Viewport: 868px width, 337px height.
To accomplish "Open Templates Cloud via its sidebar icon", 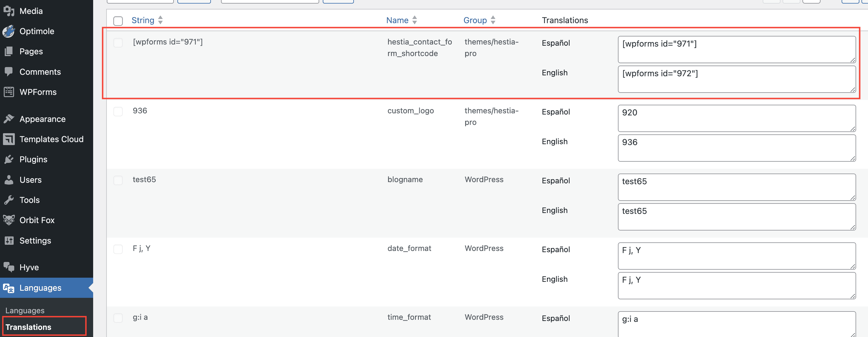I will click(x=9, y=139).
